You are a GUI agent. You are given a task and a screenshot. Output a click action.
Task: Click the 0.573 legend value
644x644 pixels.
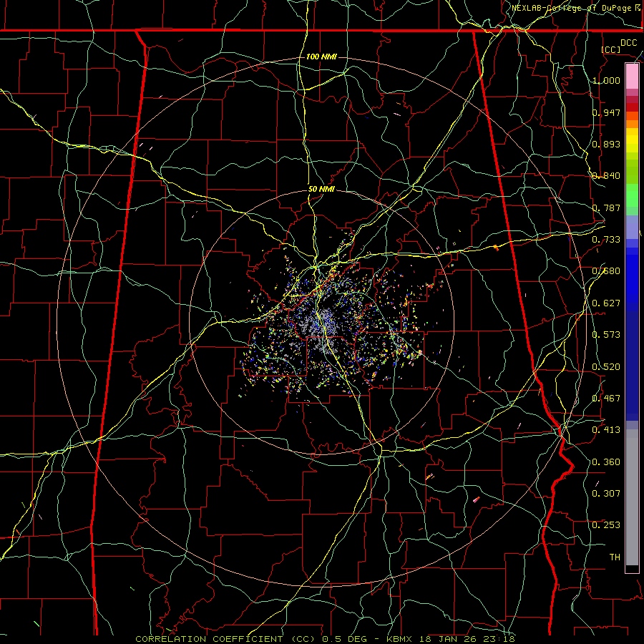606,335
